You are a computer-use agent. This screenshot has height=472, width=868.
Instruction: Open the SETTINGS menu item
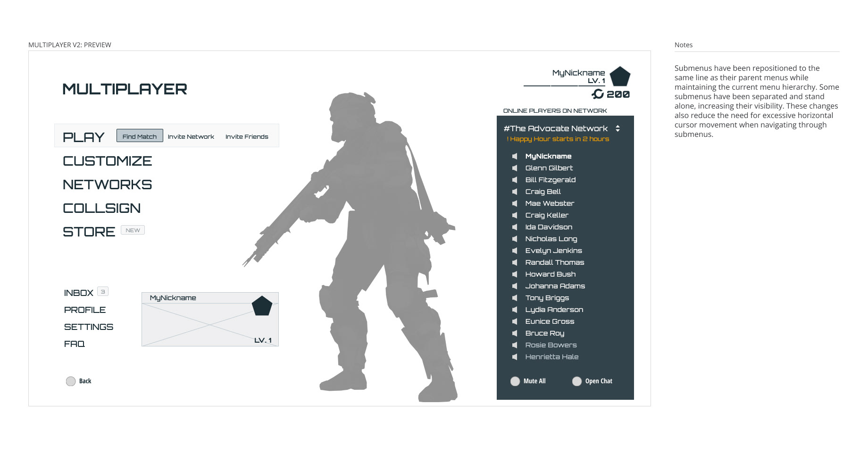pyautogui.click(x=89, y=327)
